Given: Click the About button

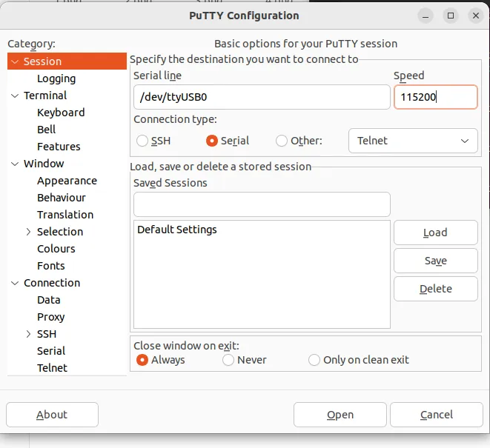Looking at the screenshot, I should pyautogui.click(x=52, y=415).
